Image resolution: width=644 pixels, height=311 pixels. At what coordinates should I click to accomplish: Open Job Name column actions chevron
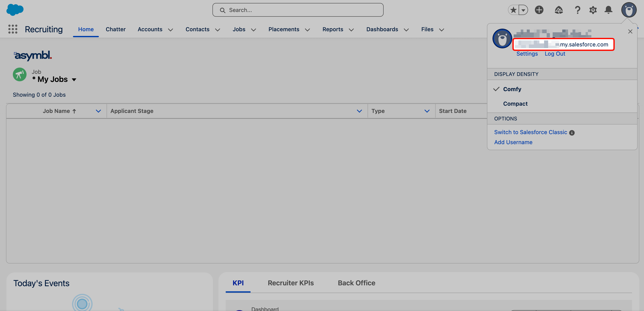[x=98, y=111]
